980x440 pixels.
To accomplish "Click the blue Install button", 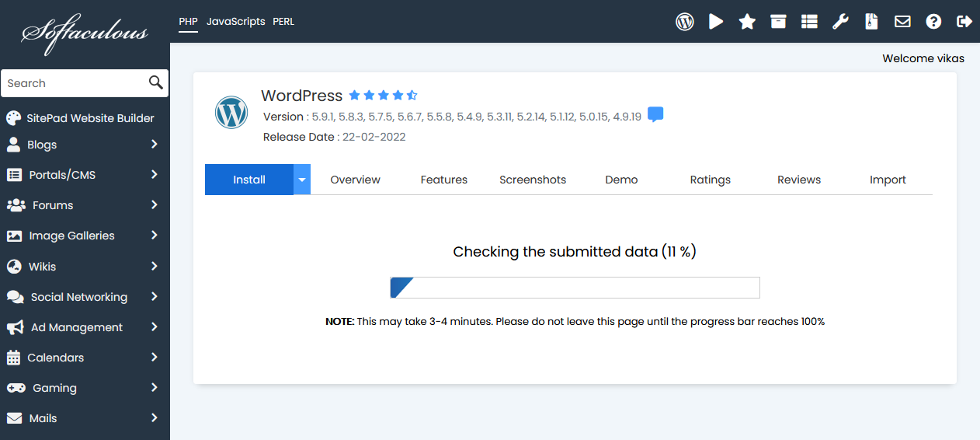I will coord(249,180).
